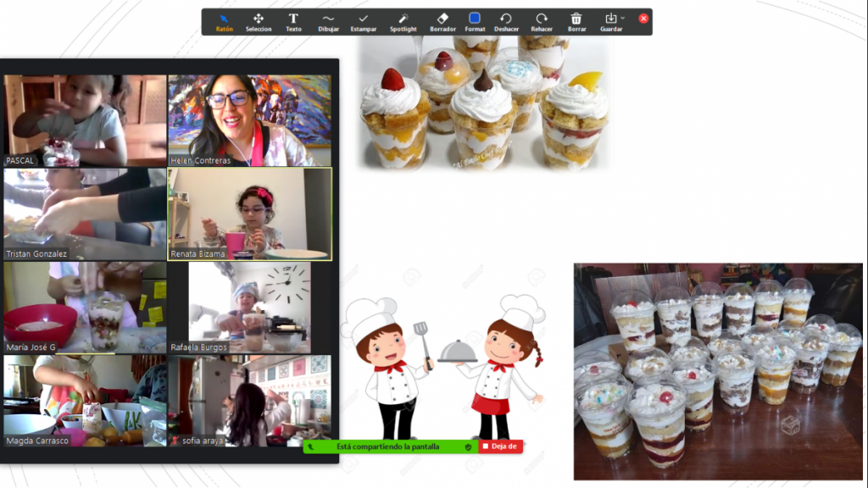Clear annotations using Borrar trash icon
The height and width of the screenshot is (488, 868).
pyautogui.click(x=576, y=21)
